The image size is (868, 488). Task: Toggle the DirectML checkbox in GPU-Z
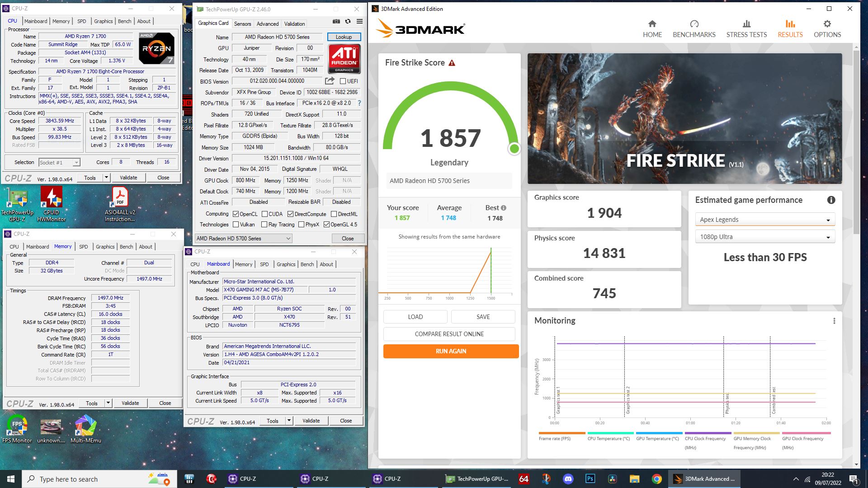[334, 214]
